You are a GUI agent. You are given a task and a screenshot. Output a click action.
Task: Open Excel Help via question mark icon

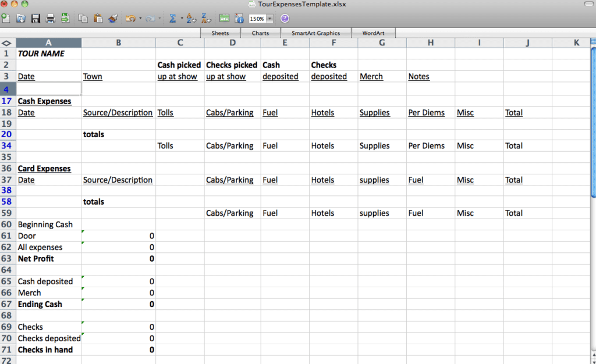(x=285, y=19)
